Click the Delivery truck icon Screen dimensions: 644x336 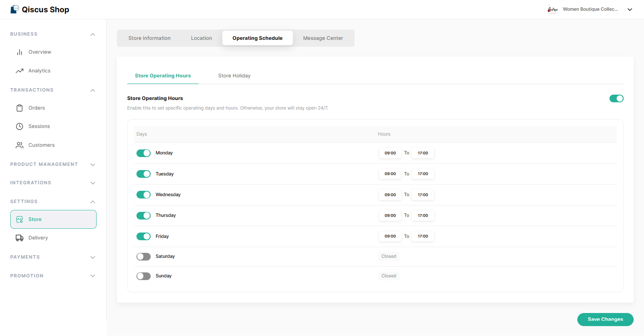point(20,238)
